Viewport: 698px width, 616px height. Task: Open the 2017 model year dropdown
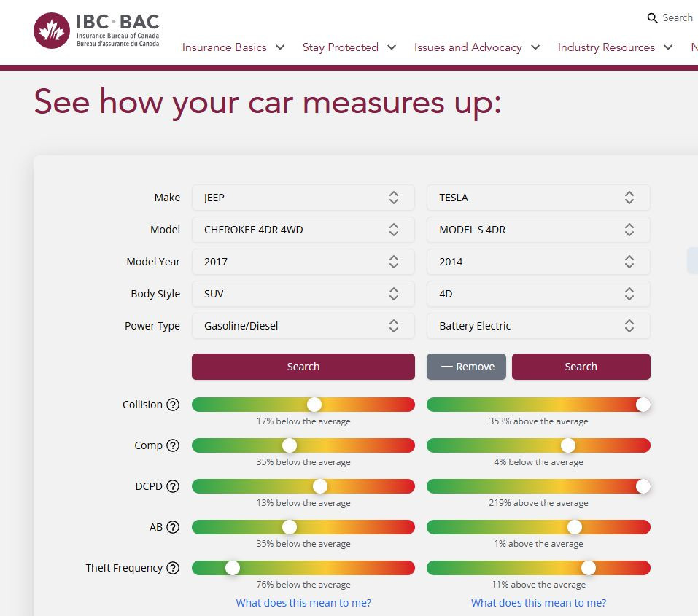[303, 262]
